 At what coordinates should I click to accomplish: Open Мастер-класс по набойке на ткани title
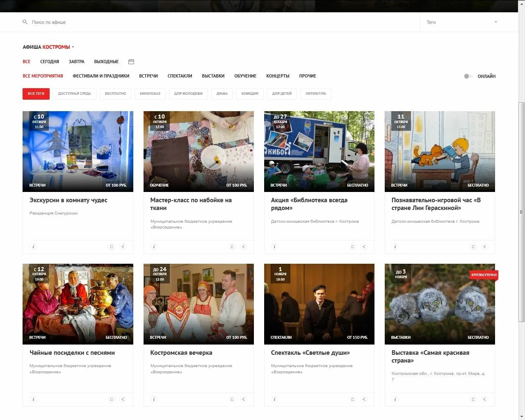coord(191,204)
